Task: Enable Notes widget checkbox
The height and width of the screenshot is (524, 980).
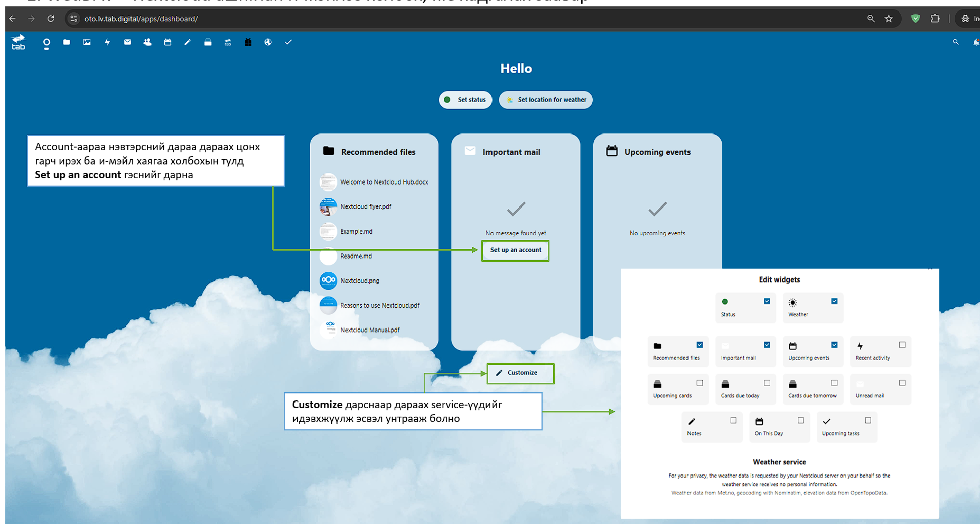Action: pyautogui.click(x=733, y=420)
